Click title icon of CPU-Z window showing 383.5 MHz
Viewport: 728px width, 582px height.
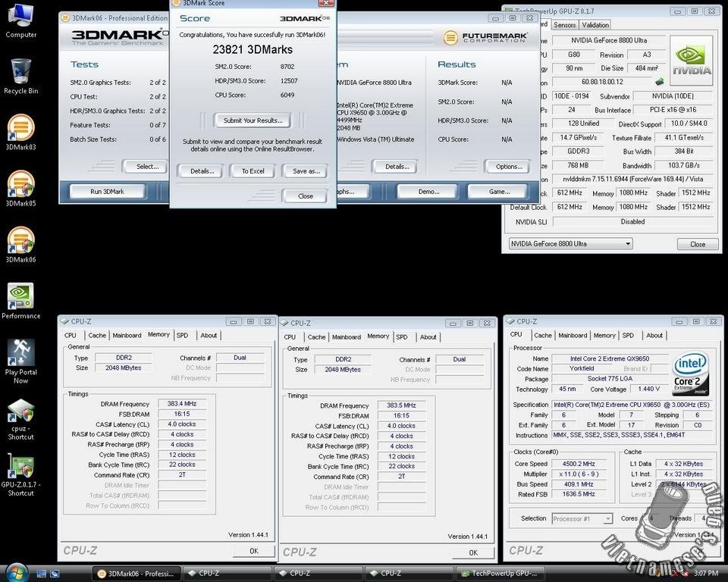284,323
